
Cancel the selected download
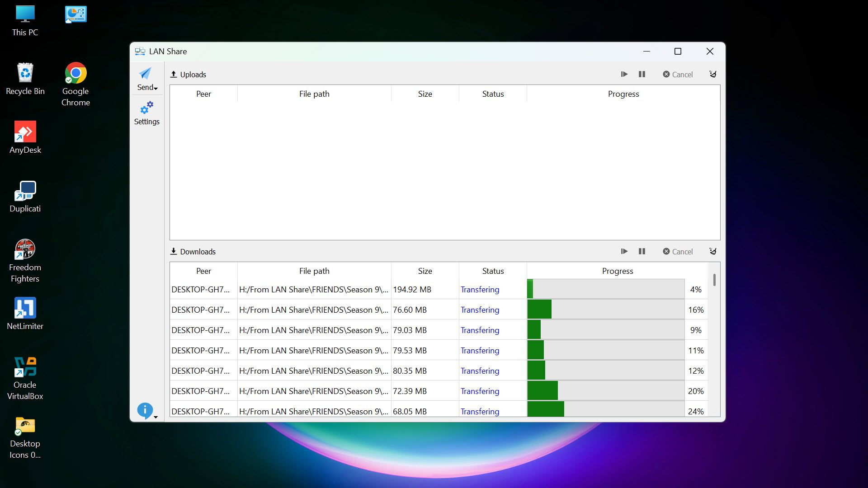pos(678,252)
